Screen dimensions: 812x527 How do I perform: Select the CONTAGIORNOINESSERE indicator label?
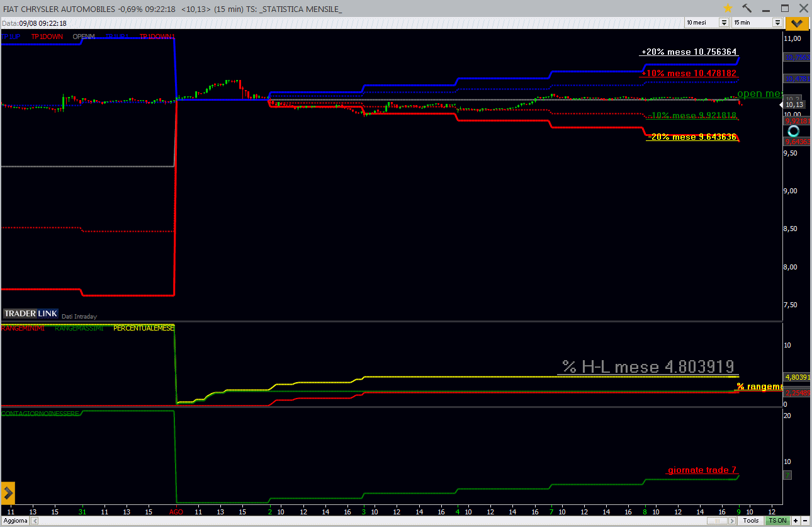coord(40,413)
